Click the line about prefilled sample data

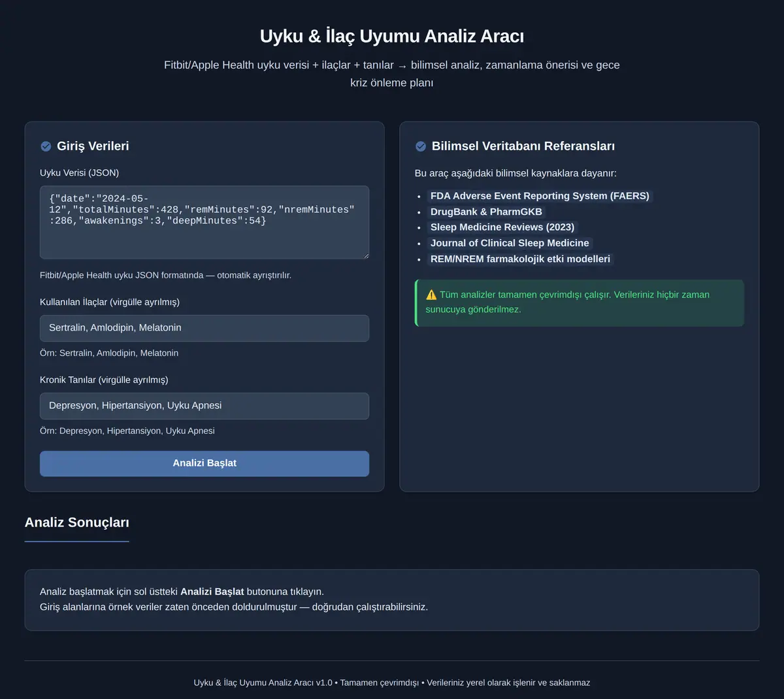(x=234, y=608)
